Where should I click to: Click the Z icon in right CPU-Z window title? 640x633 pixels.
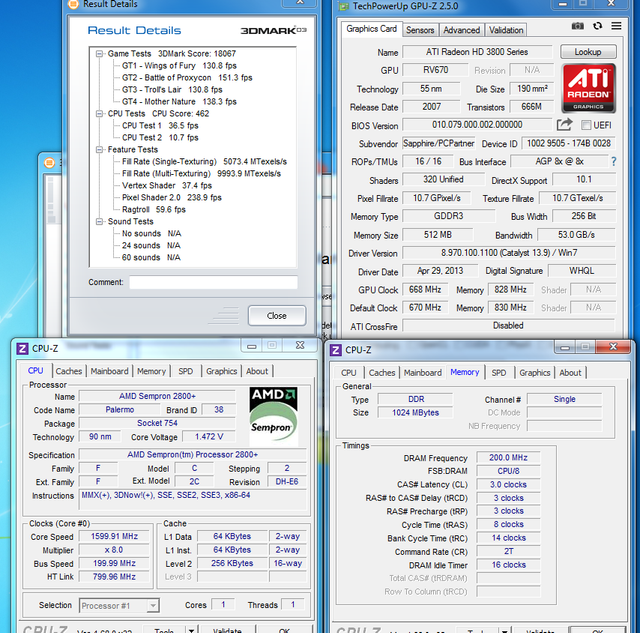click(x=336, y=350)
